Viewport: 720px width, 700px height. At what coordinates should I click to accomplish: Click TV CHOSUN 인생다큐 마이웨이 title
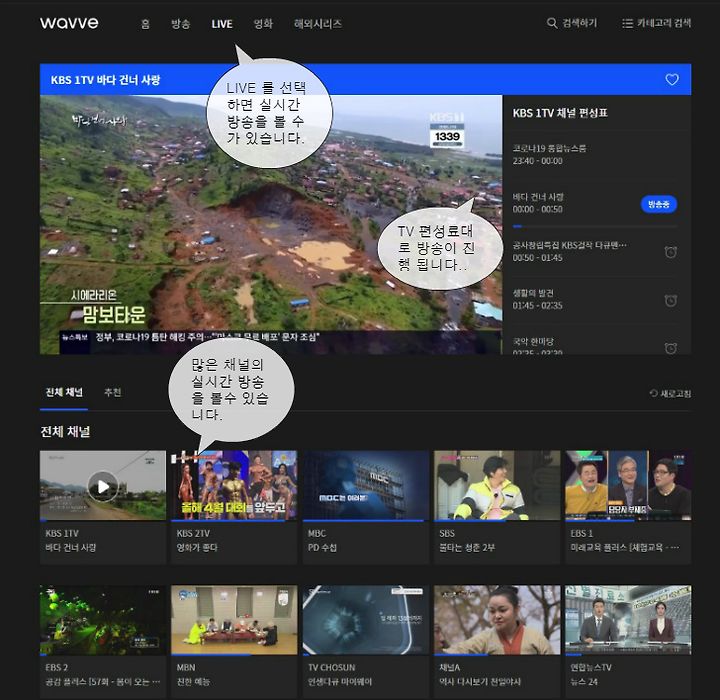(x=340, y=682)
